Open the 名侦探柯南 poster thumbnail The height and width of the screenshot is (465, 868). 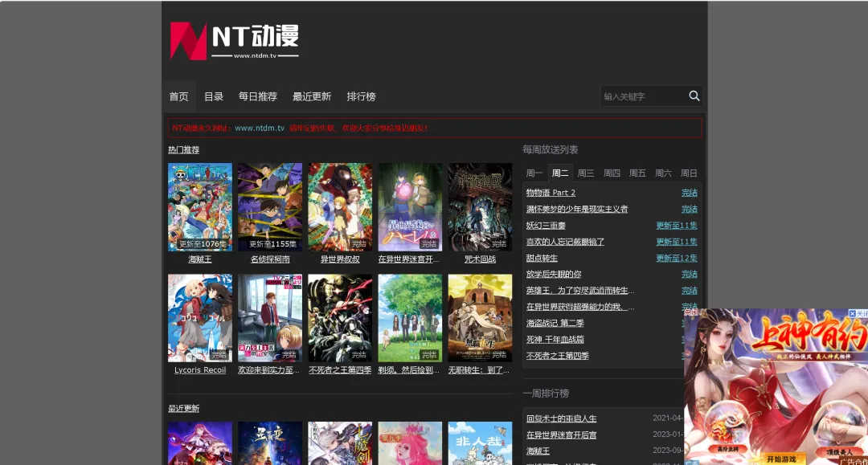pos(270,206)
